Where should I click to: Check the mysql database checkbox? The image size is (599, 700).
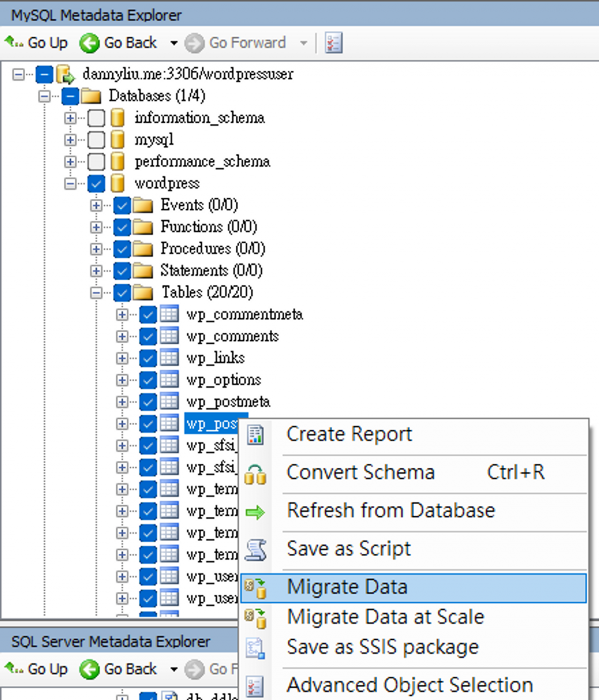96,140
